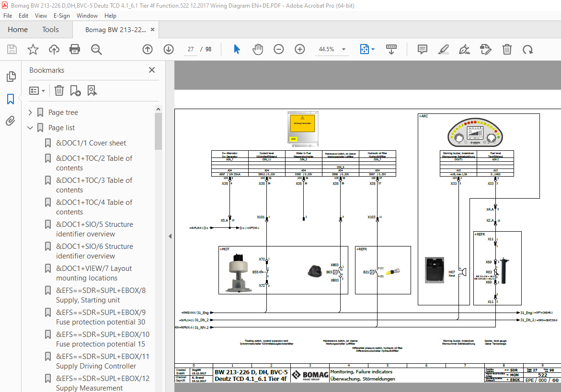Select the Hand pan tool
This screenshot has height=392, width=561.
coord(258,49)
